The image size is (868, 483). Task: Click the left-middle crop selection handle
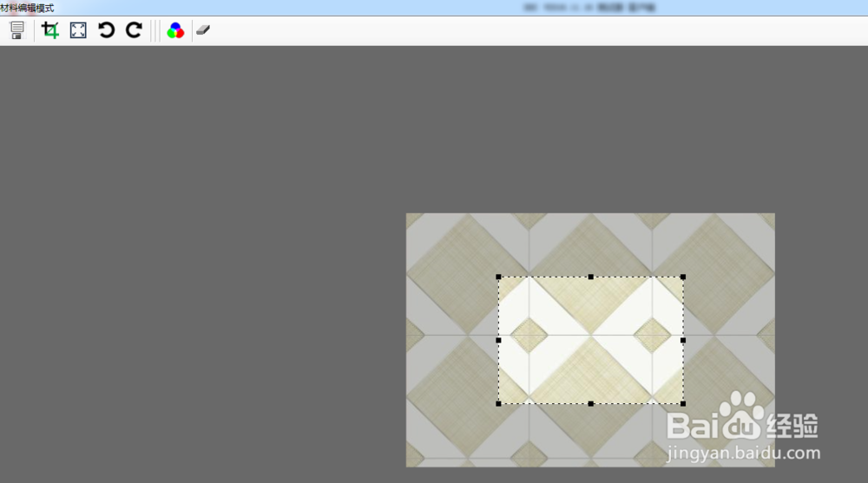click(499, 340)
